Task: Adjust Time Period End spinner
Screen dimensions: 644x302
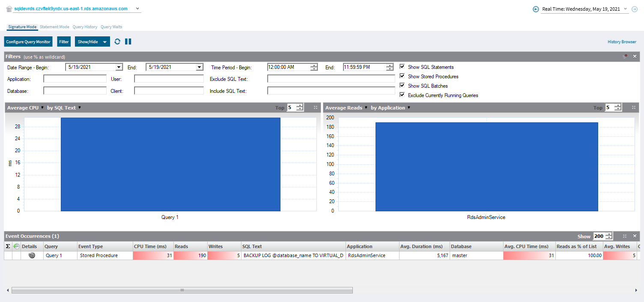Action: click(390, 67)
